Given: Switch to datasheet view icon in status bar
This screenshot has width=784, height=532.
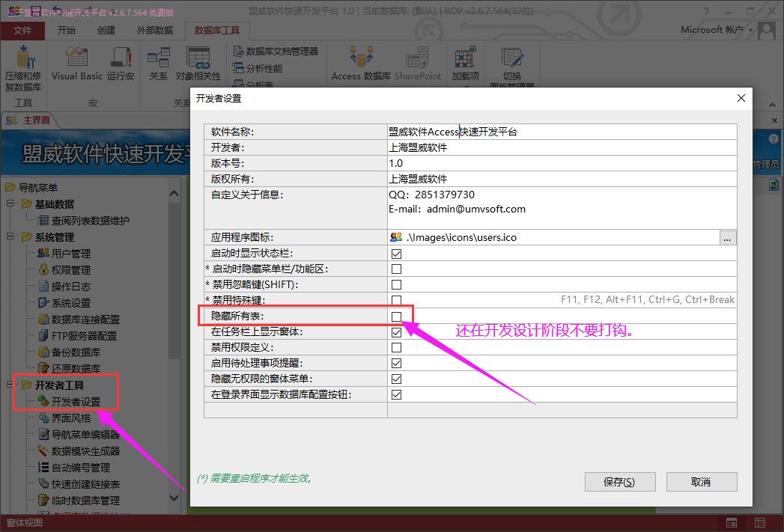Looking at the screenshot, I should pyautogui.click(x=760, y=523).
